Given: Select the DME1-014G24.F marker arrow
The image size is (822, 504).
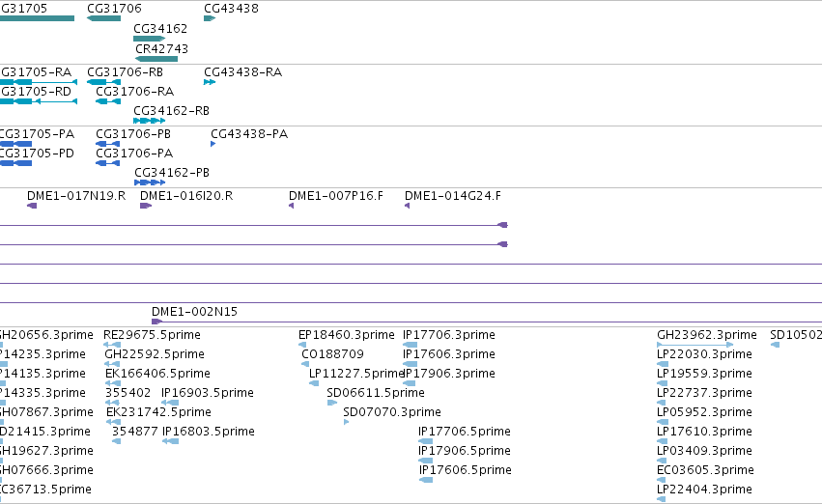Looking at the screenshot, I should click(408, 206).
